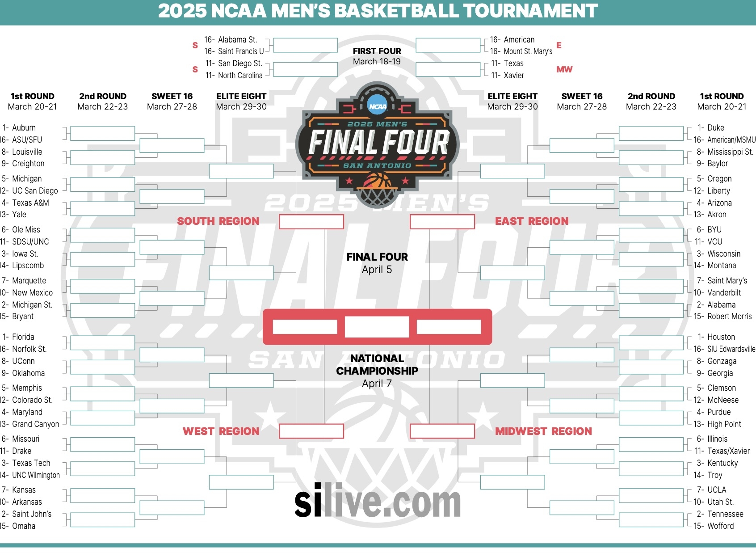The height and width of the screenshot is (553, 756).
Task: Click the Final Four San Antonio logo
Action: (x=378, y=143)
